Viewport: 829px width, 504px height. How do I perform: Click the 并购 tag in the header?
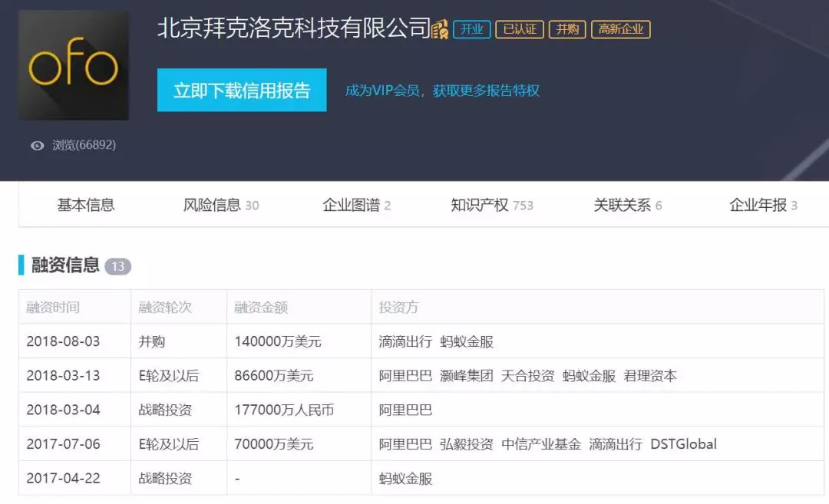pyautogui.click(x=567, y=29)
